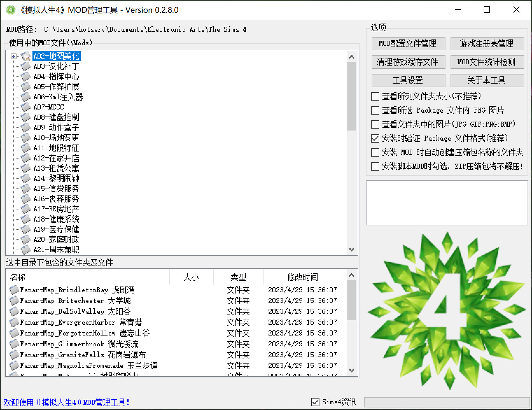Click 清理游戏缓存文件 button

[408, 62]
